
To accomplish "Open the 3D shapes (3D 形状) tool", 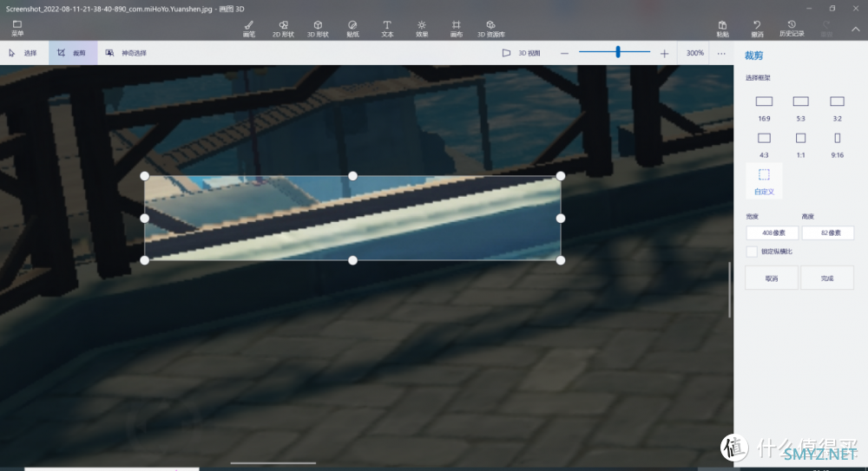I will 318,29.
